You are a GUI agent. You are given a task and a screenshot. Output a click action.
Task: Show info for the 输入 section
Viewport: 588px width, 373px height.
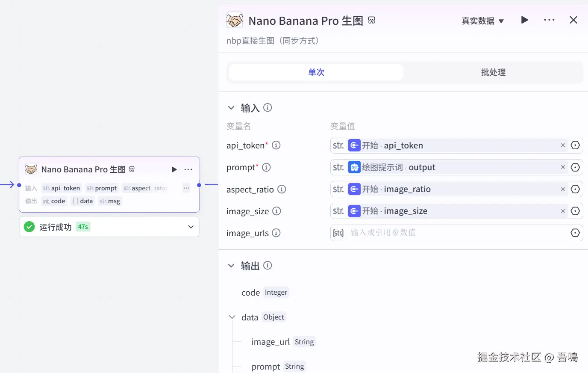pyautogui.click(x=268, y=108)
